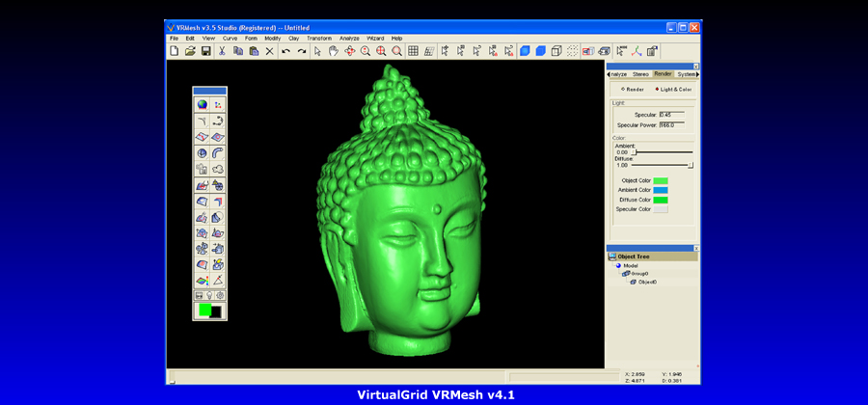Open the Analyze menu
The width and height of the screenshot is (868, 405).
tap(349, 39)
